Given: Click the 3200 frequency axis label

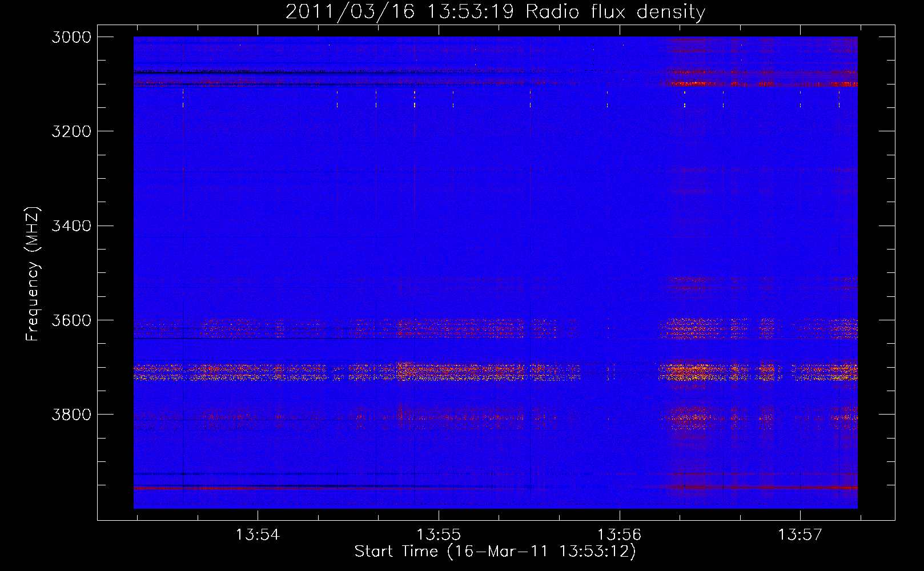Looking at the screenshot, I should click(x=71, y=131).
